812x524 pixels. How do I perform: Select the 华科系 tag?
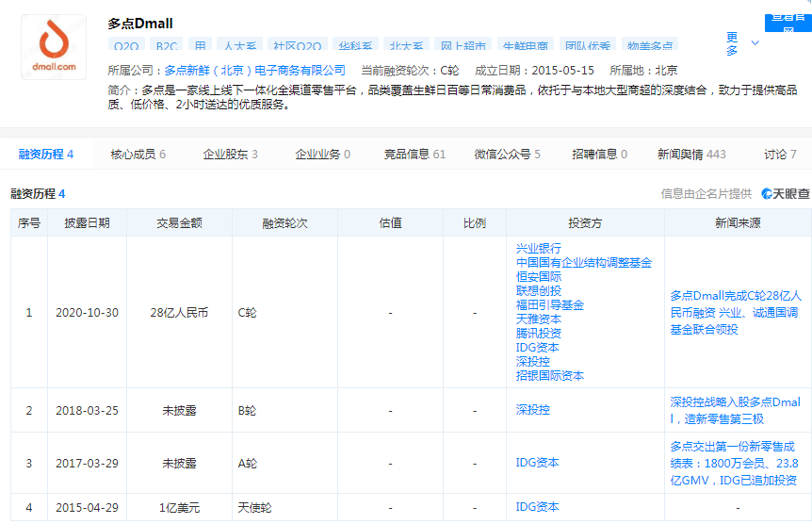355,44
